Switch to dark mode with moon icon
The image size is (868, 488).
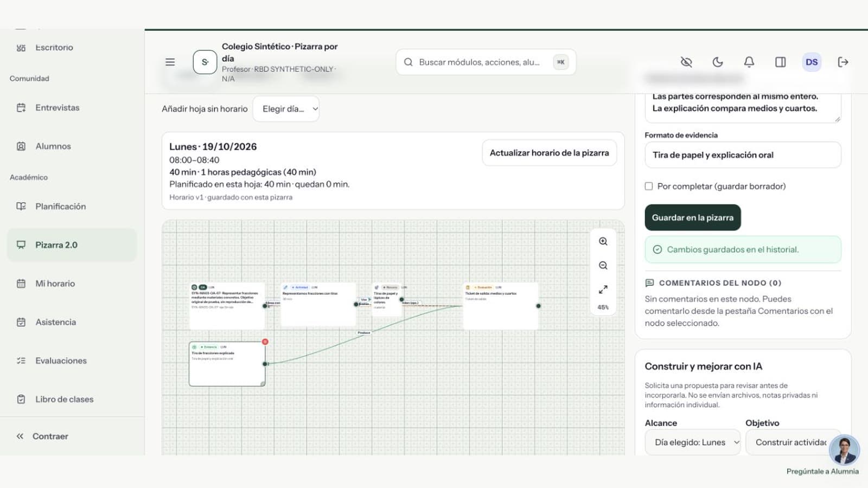tap(718, 62)
